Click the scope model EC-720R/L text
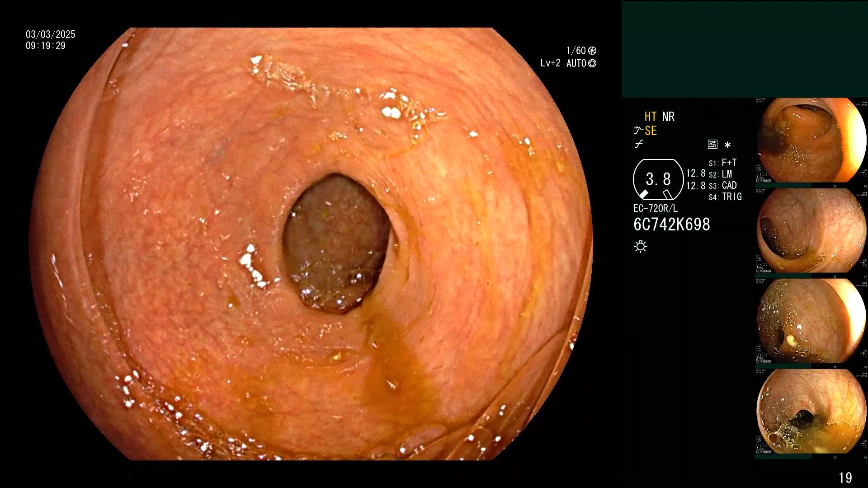 pos(656,208)
